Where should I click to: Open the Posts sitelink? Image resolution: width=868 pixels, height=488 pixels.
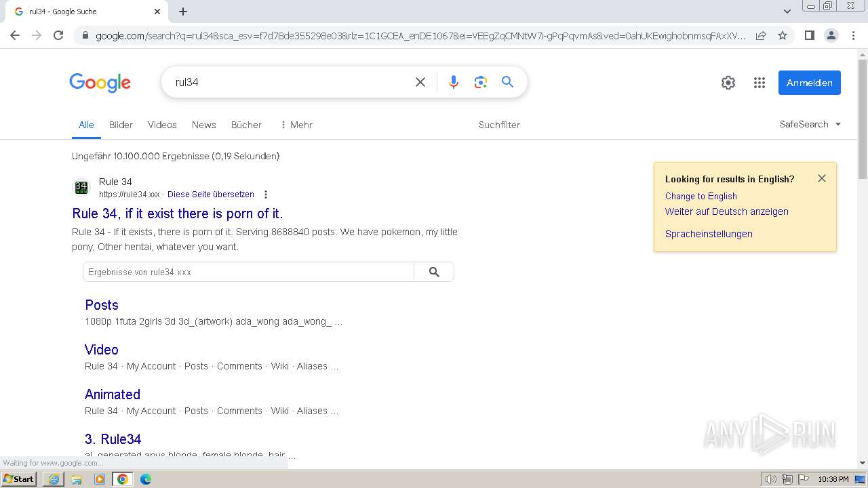click(102, 305)
